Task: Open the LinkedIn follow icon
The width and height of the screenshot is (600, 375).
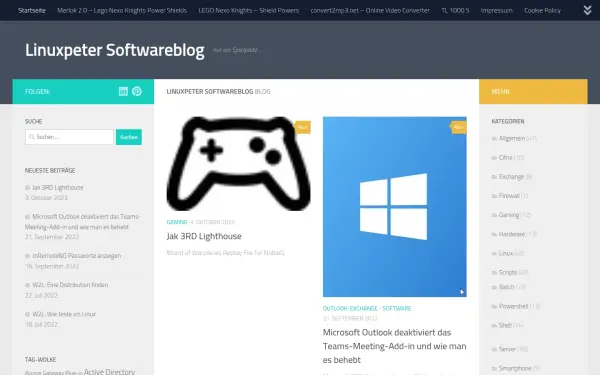Action: (x=123, y=91)
